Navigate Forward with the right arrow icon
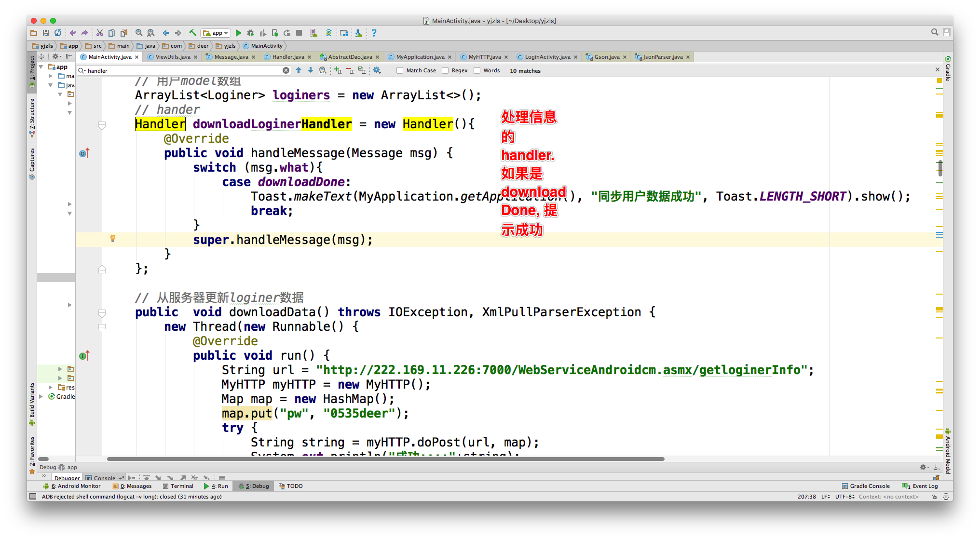Image resolution: width=980 pixels, height=540 pixels. click(178, 33)
